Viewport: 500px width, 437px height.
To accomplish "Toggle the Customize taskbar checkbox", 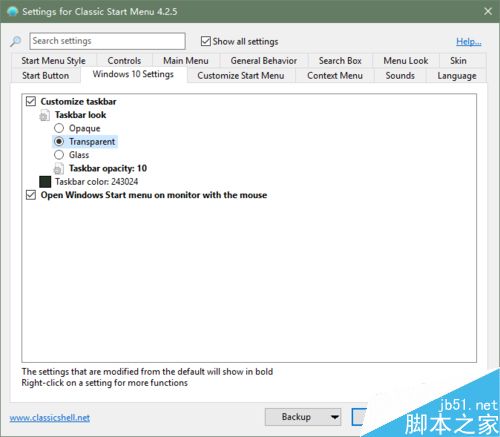I will 31,101.
